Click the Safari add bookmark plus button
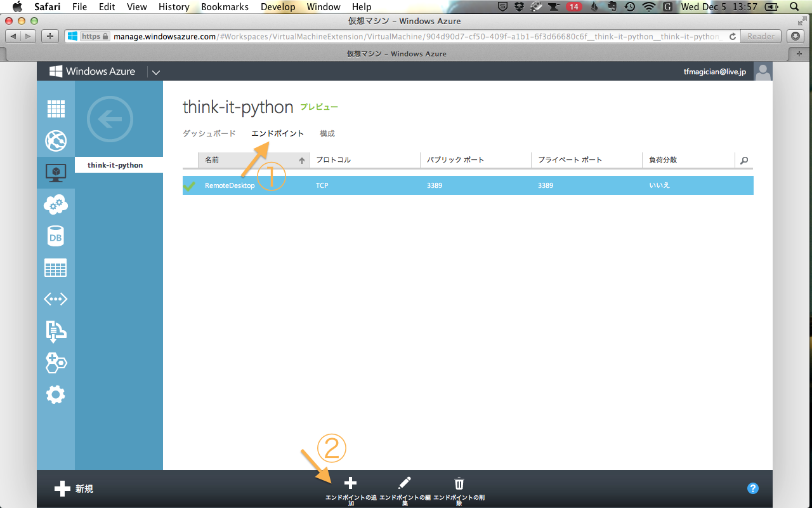Image resolution: width=812 pixels, height=508 pixels. 50,36
